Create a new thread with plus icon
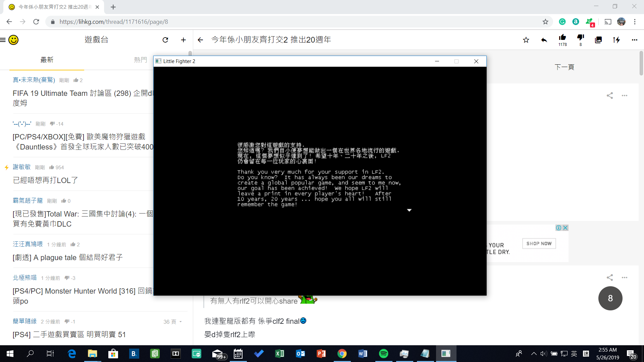 (183, 40)
